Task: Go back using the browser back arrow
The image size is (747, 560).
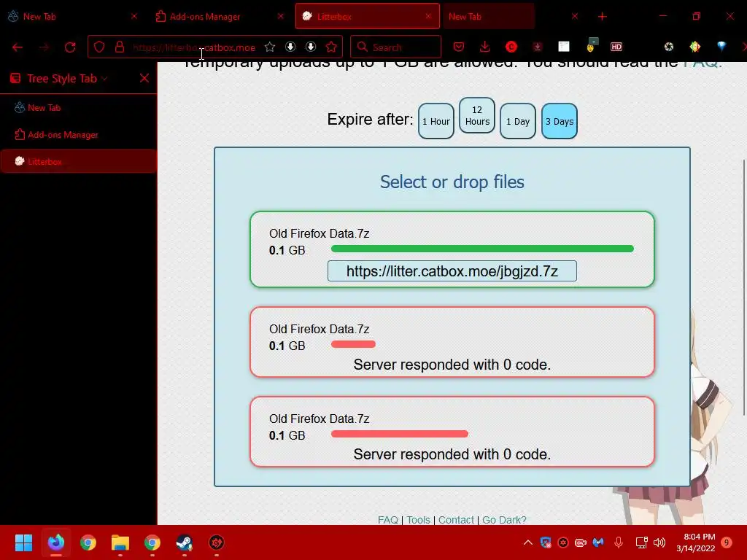Action: pyautogui.click(x=18, y=47)
